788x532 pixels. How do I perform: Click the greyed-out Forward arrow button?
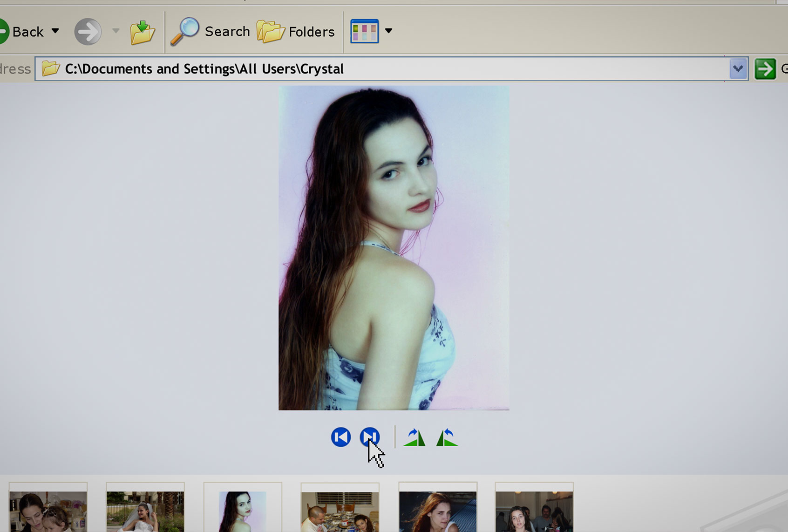coord(88,32)
